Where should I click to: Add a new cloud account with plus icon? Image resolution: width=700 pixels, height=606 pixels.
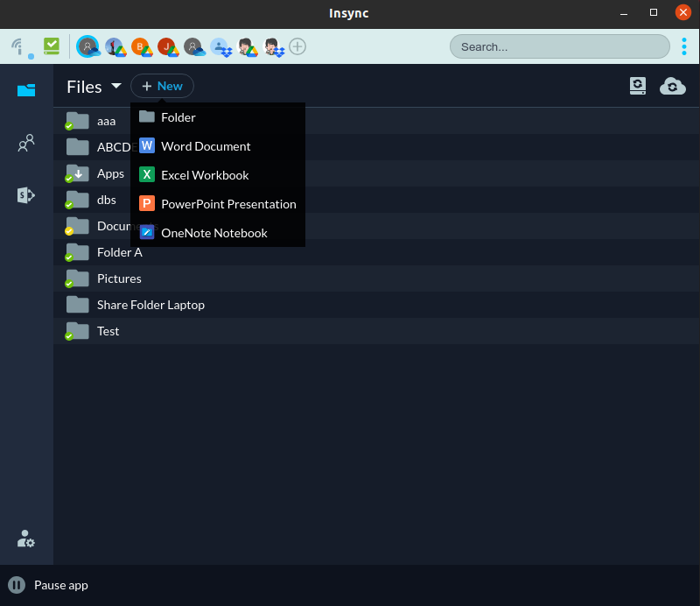(x=297, y=46)
